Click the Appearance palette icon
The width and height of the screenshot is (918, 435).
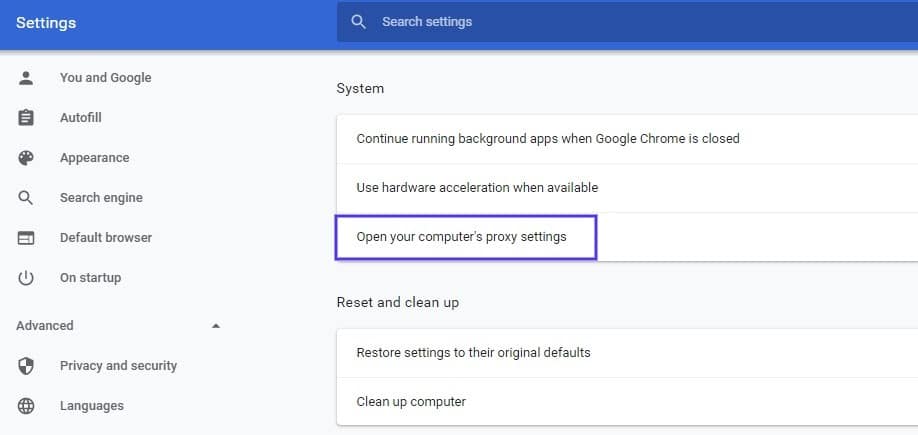coord(26,158)
